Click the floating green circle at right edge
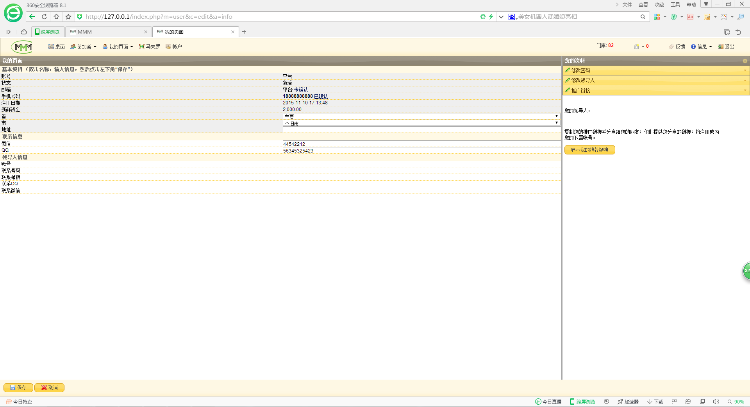 point(746,271)
